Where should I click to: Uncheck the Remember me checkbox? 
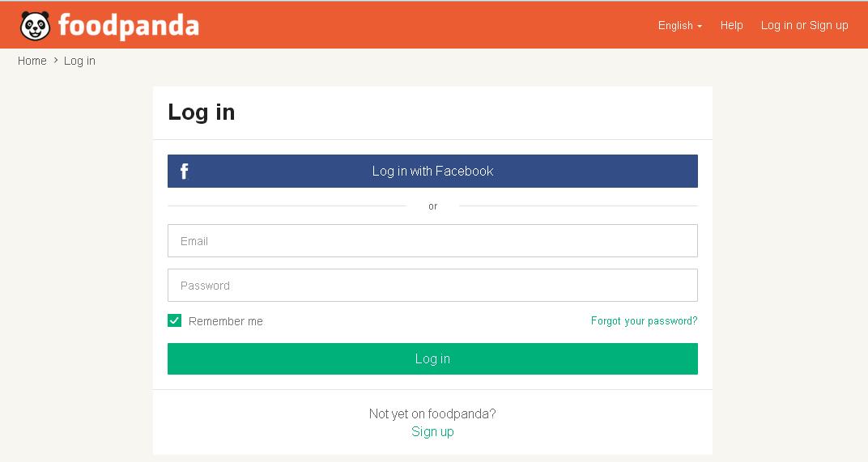174,320
